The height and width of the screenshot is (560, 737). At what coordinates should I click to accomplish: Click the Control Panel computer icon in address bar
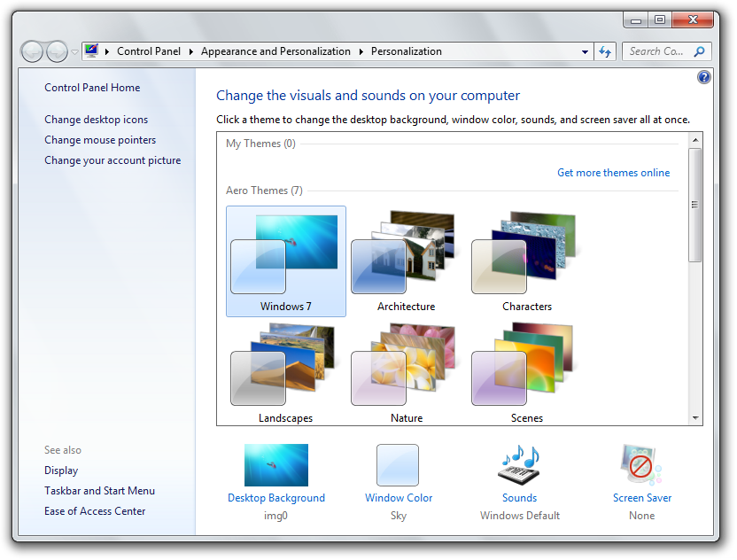pyautogui.click(x=91, y=51)
